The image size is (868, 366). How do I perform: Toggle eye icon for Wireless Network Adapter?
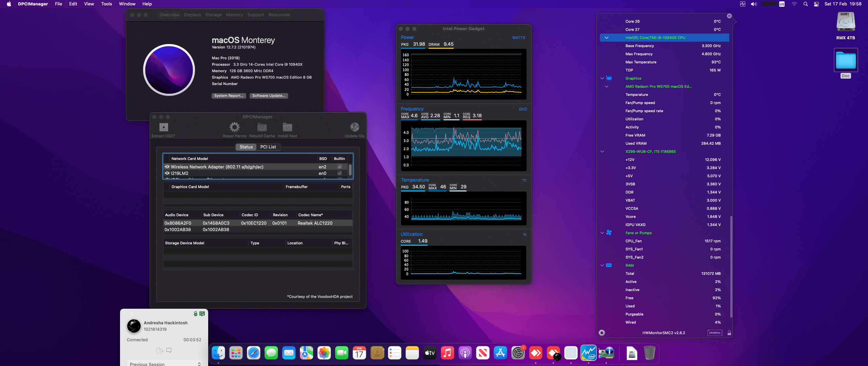pyautogui.click(x=167, y=167)
